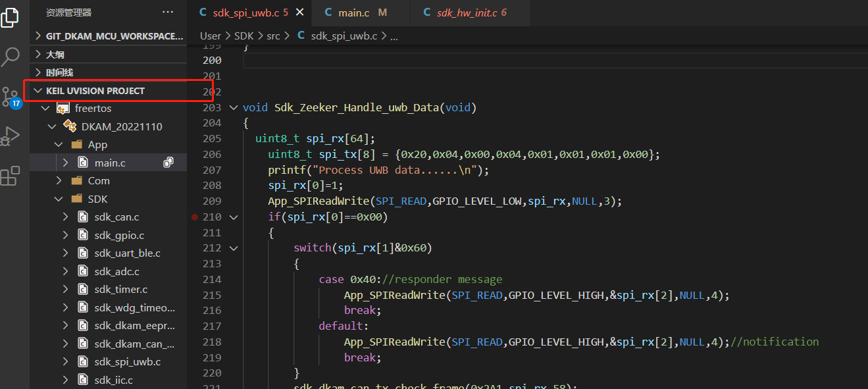Click the src breadcrumb segment
This screenshot has height=389, width=868.
tap(273, 36)
